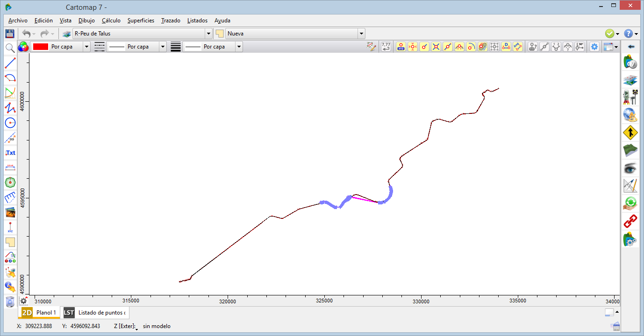The image size is (644, 336).
Task: Collapse the right panel with arrow
Action: click(x=631, y=47)
